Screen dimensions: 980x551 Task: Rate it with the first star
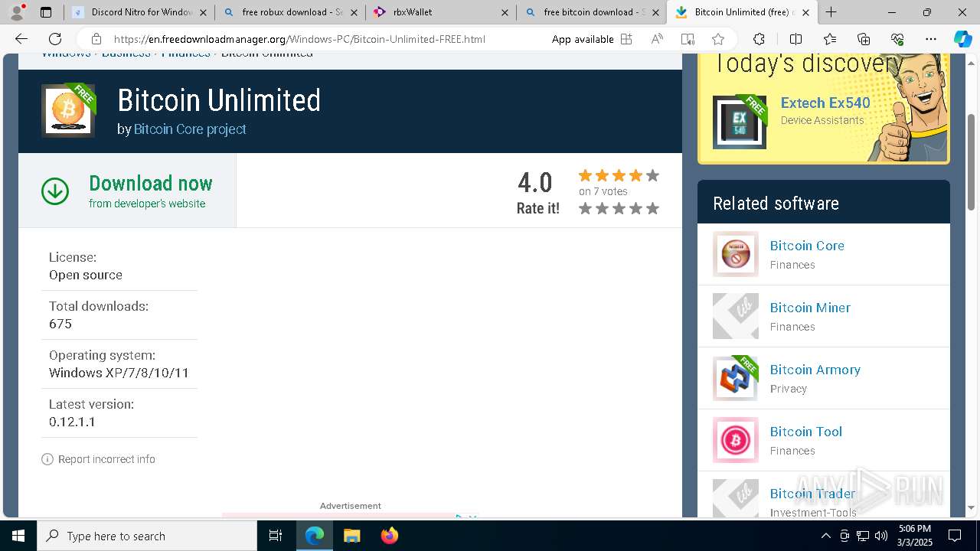[x=586, y=208]
